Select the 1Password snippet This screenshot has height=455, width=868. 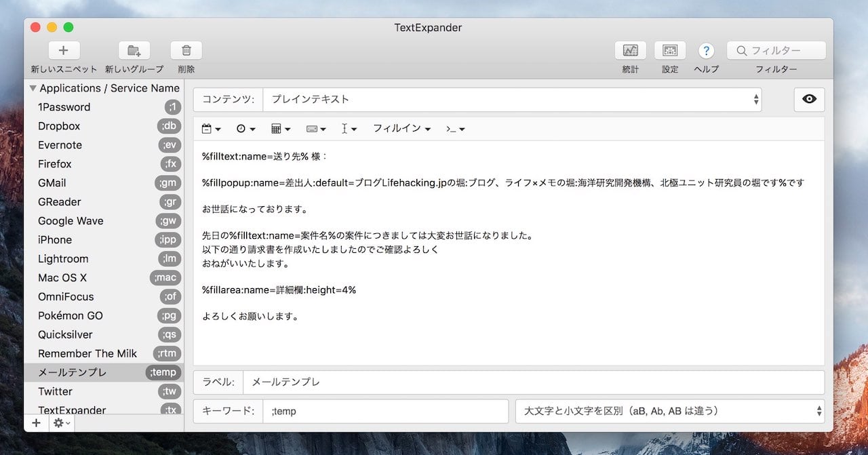point(104,107)
